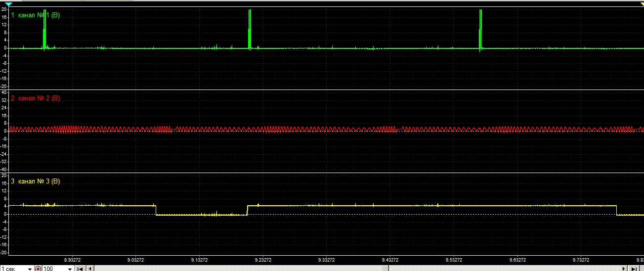This screenshot has height=271, width=644.
Task: Click the yellow right marker triangle at top
Action: [x=642, y=3]
